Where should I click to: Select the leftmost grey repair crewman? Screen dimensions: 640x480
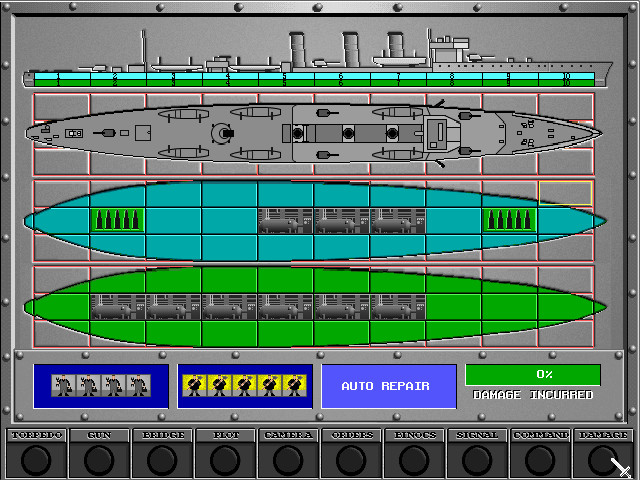pyautogui.click(x=64, y=385)
